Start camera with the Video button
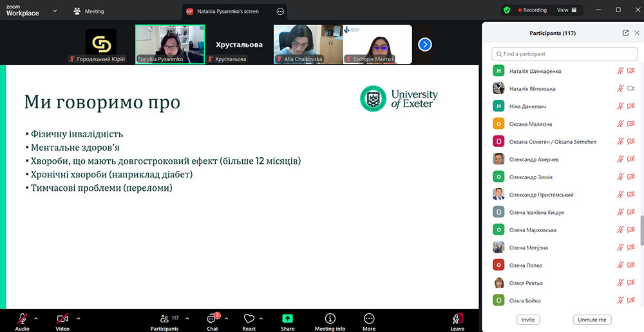 [62, 320]
